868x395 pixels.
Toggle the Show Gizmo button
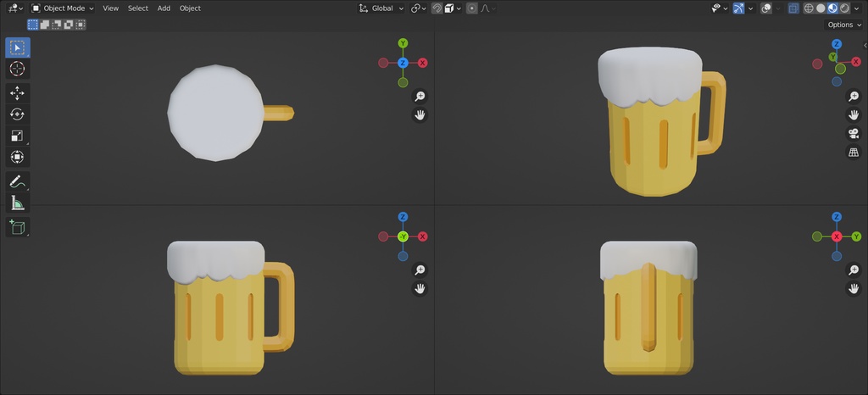click(x=738, y=8)
